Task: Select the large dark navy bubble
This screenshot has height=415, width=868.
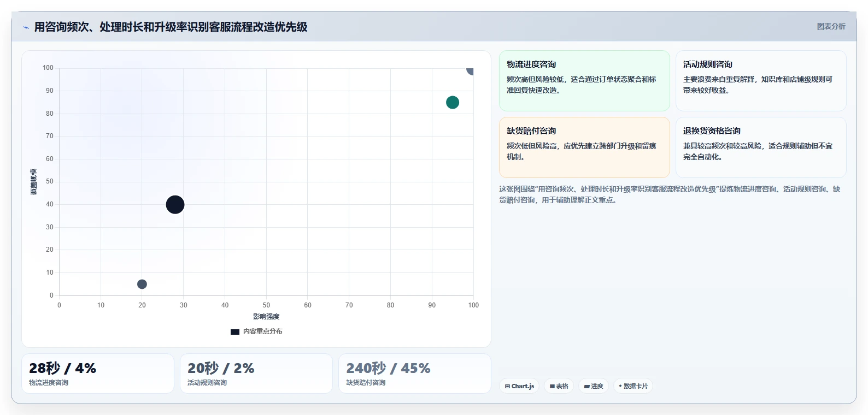Action: (x=175, y=205)
